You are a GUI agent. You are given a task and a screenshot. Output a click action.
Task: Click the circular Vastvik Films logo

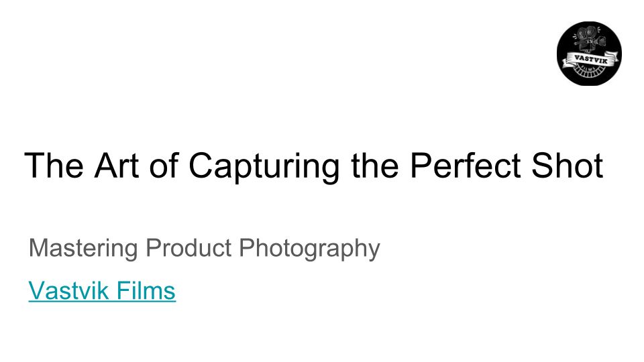[x=590, y=53]
